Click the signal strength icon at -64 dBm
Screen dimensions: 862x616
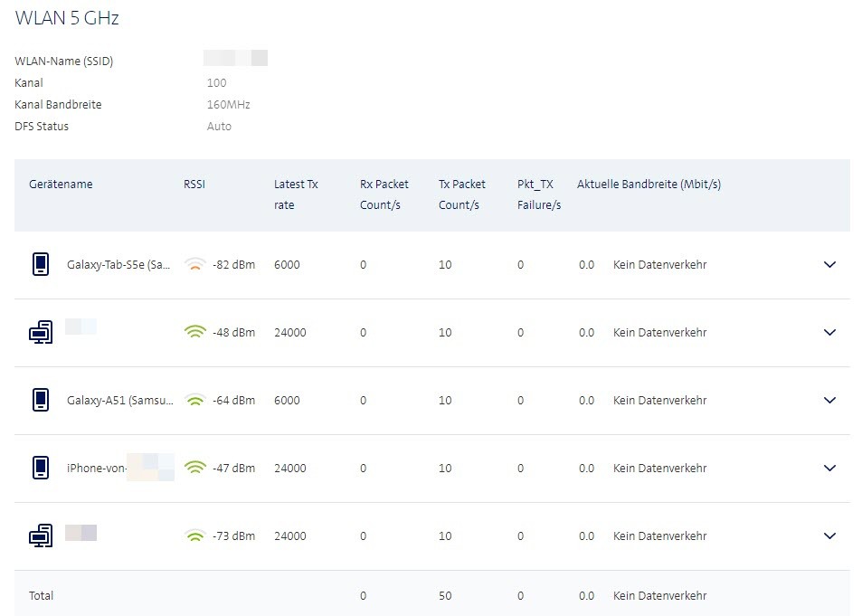[194, 401]
